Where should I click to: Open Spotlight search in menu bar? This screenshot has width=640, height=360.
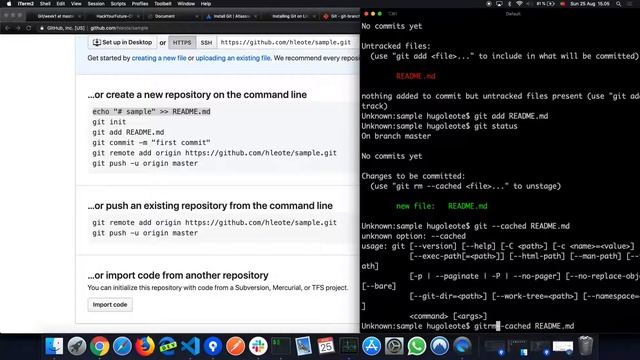click(619, 4)
